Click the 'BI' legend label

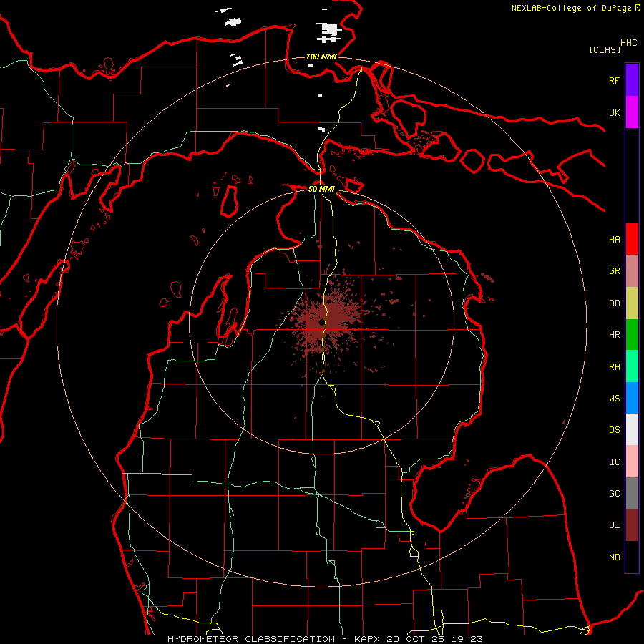pyautogui.click(x=614, y=525)
